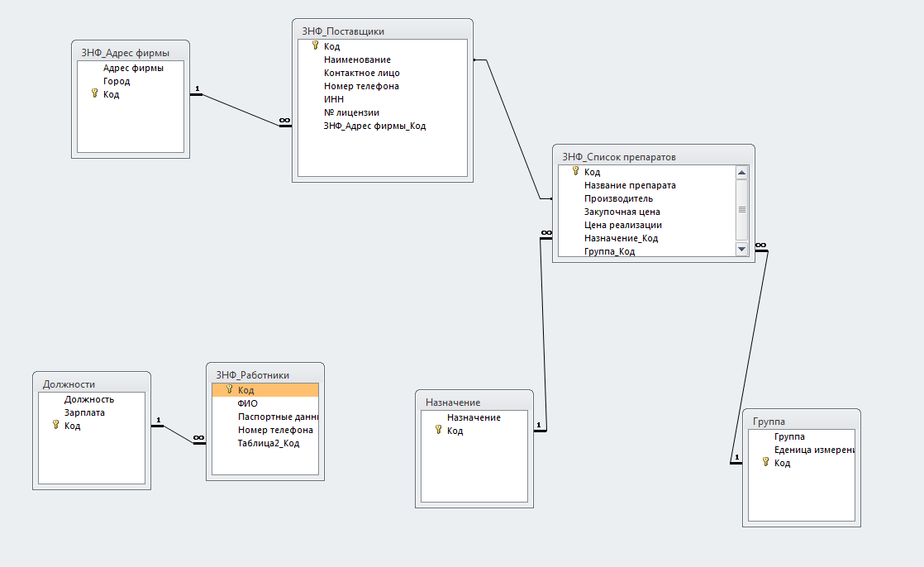
Task: Select relationship line between Адрес фирмы and Поставщики
Action: [x=241, y=110]
